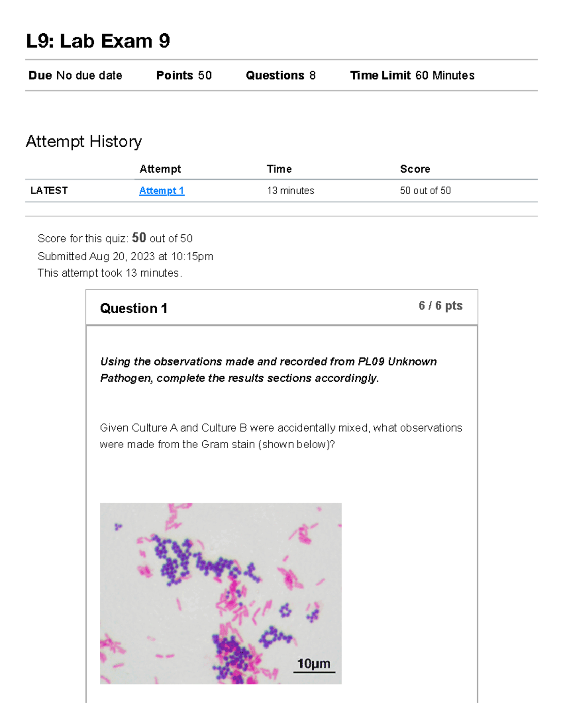Click the italic PL09 Unknown Pathogen instructions
Viewport: 563px width, 728px height.
click(x=268, y=370)
